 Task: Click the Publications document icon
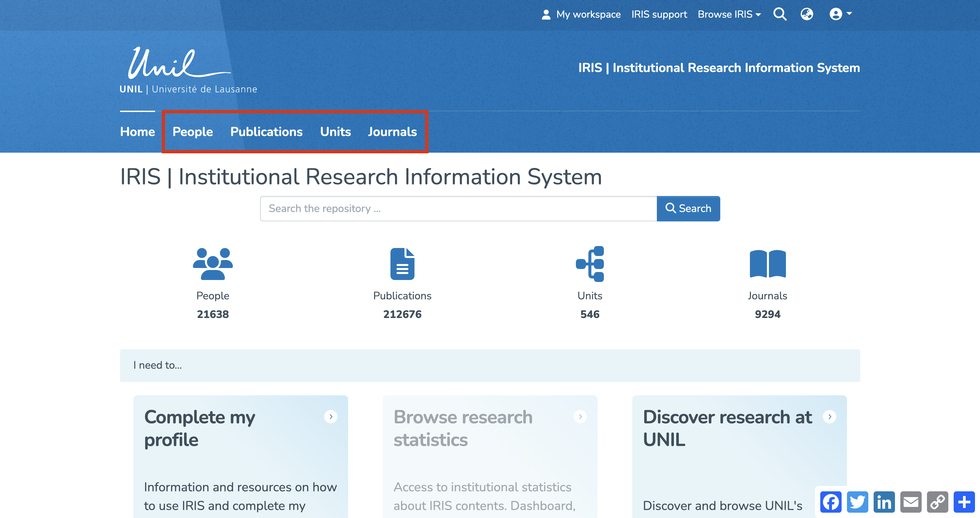[402, 264]
